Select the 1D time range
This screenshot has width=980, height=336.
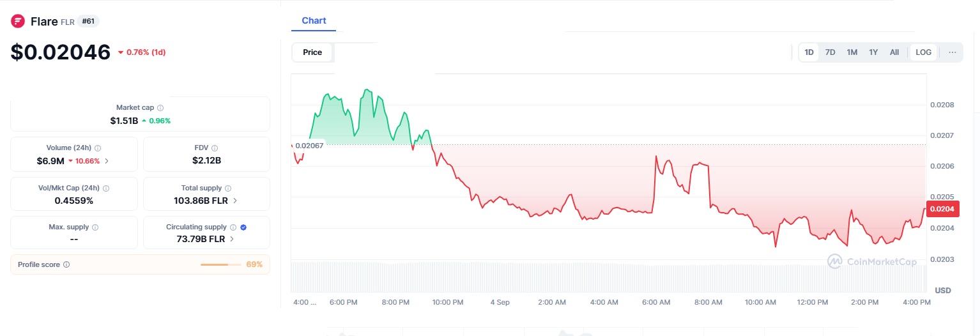[x=809, y=52]
